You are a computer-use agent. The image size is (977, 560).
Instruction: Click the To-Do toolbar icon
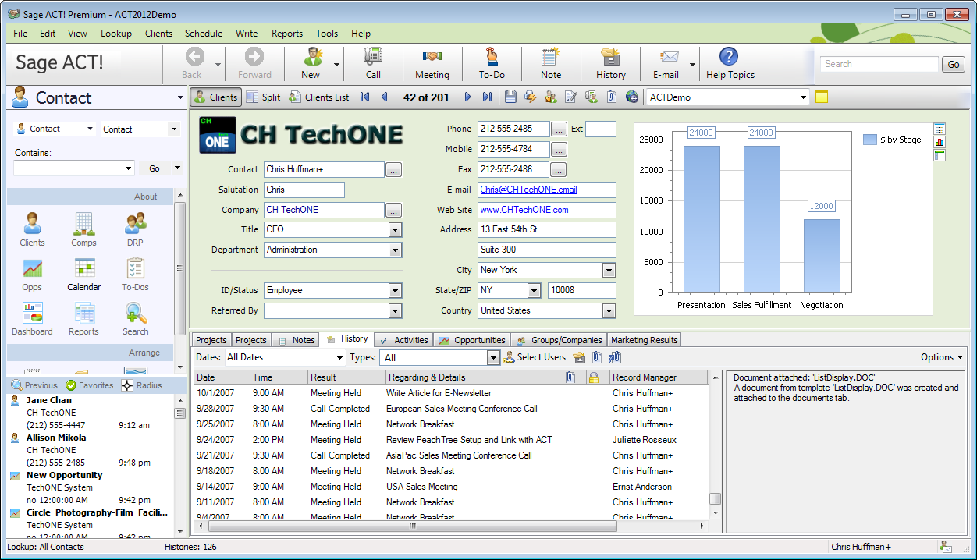coord(492,63)
